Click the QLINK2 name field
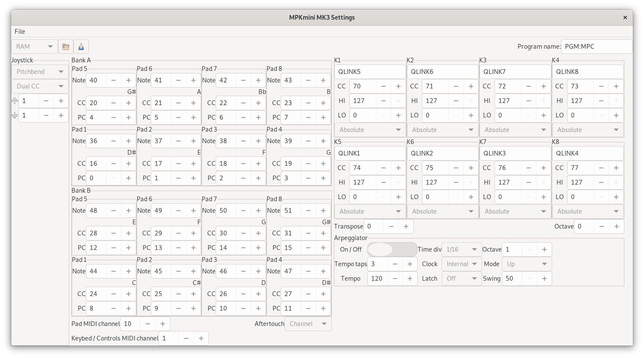This screenshot has height=358, width=644. [x=442, y=153]
